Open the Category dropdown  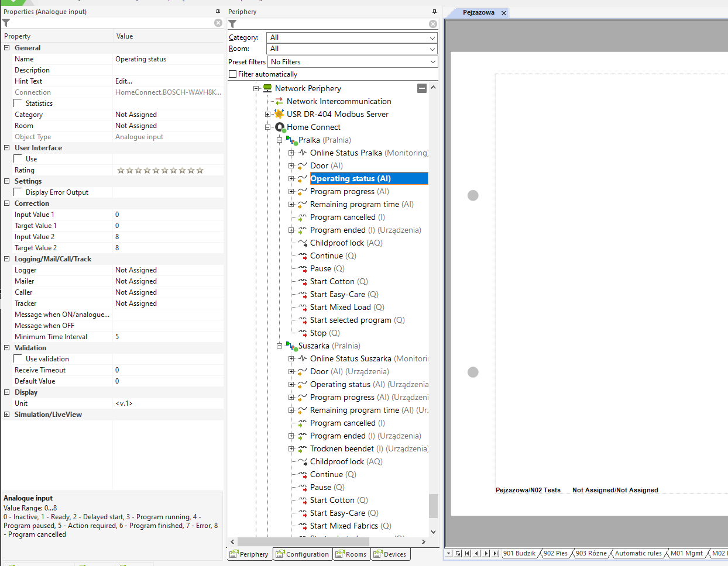432,37
